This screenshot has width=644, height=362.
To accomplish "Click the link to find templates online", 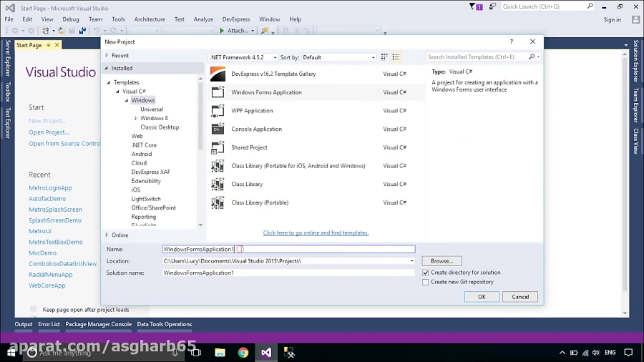I will pos(316,233).
